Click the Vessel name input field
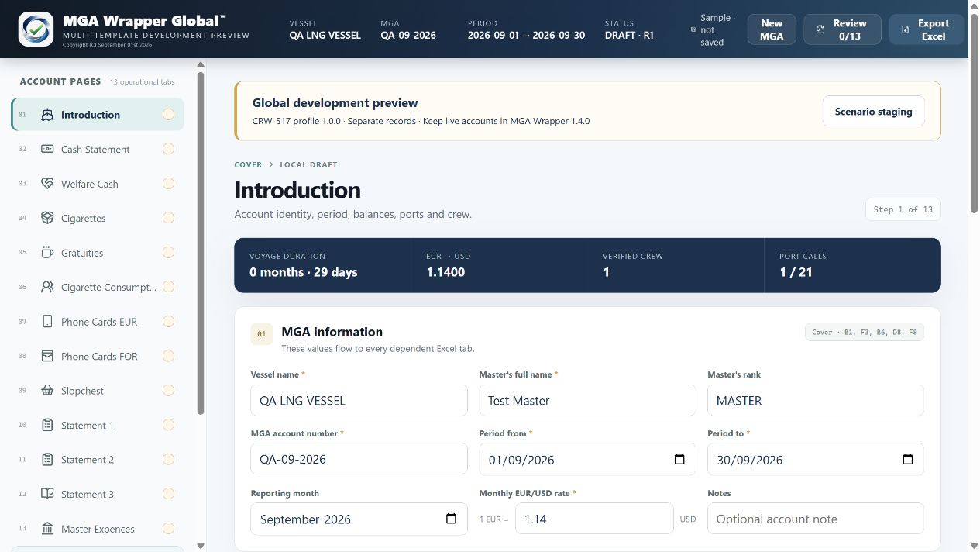Image resolution: width=980 pixels, height=552 pixels. [359, 400]
